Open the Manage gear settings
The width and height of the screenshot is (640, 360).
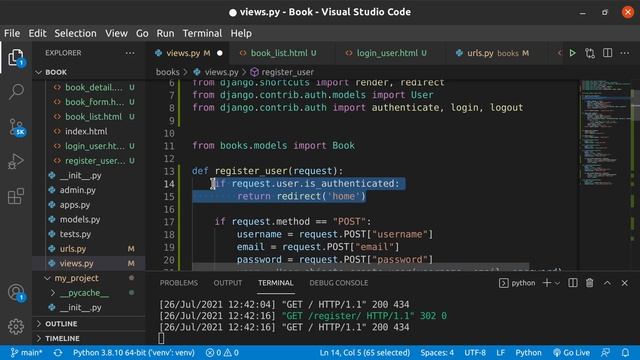coord(16,327)
